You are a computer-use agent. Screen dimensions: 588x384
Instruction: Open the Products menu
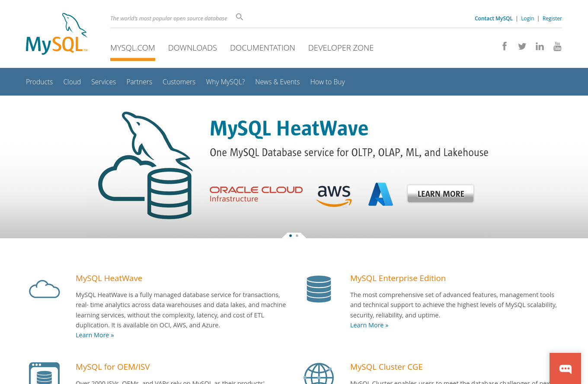click(x=39, y=82)
